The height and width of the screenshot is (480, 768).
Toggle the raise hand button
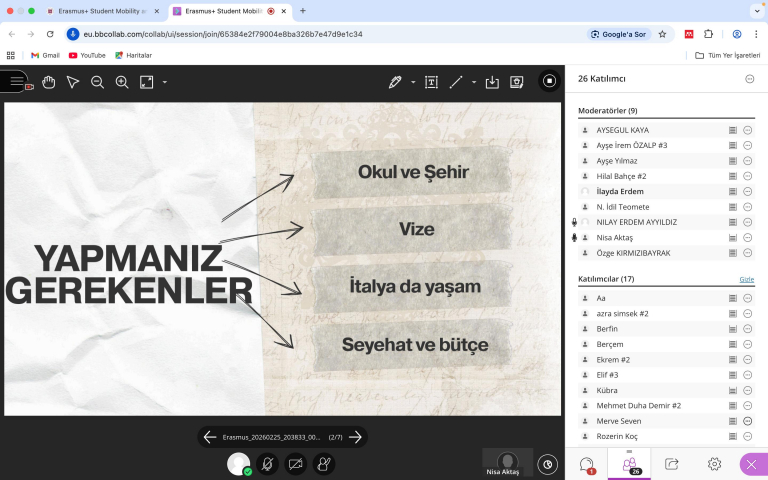(x=323, y=463)
